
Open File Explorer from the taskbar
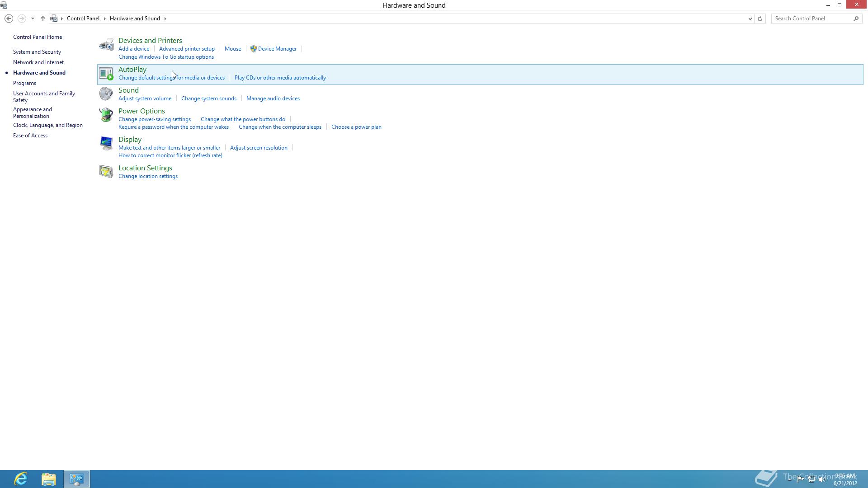coord(49,479)
